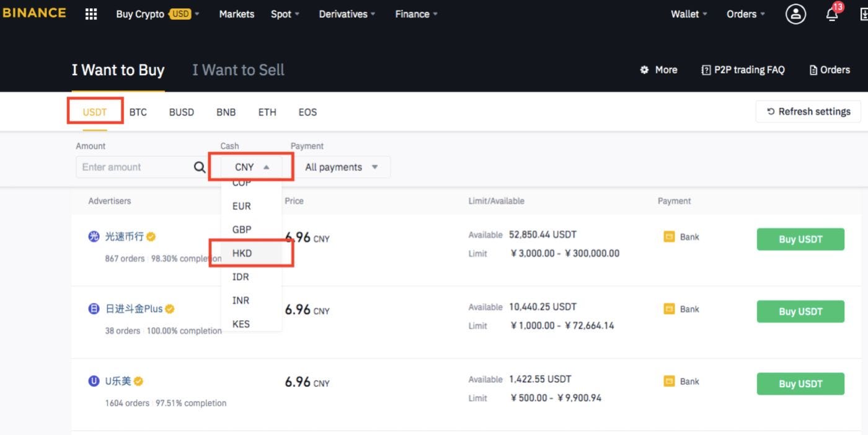
Task: Click the Refresh settings button
Action: 808,111
